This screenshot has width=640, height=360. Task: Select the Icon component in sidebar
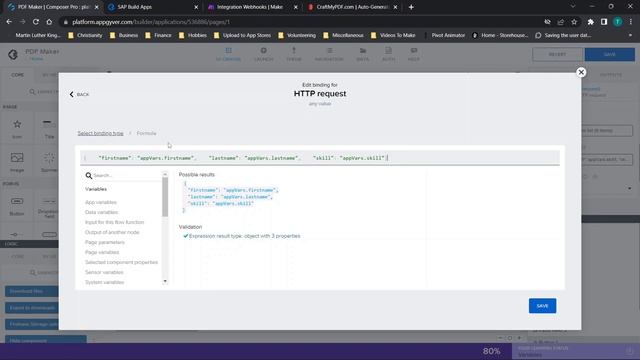[x=17, y=129]
